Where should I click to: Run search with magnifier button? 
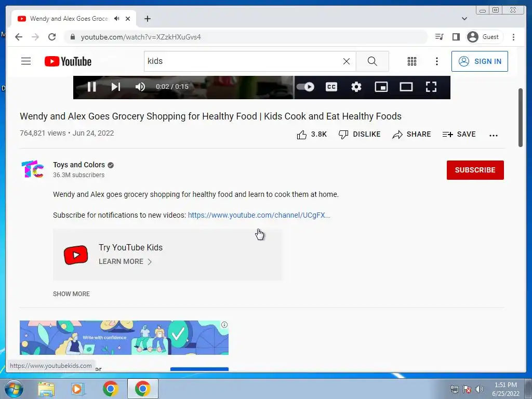point(372,61)
